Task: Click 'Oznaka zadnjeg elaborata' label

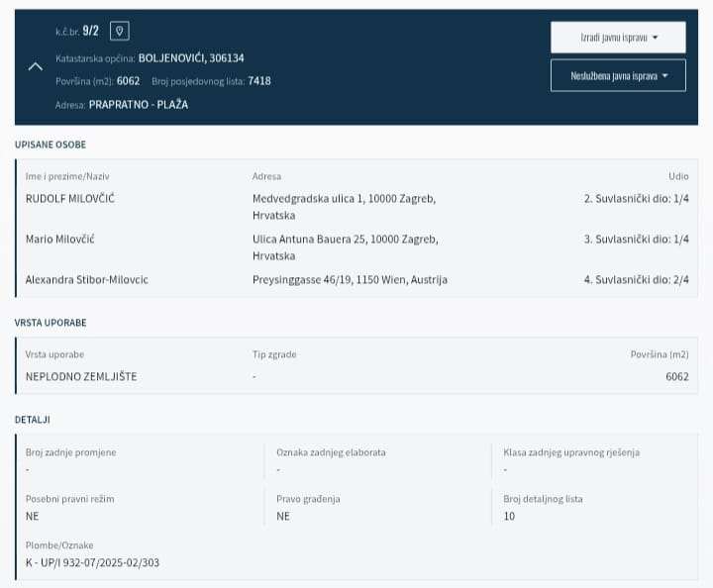Action: pyautogui.click(x=331, y=452)
